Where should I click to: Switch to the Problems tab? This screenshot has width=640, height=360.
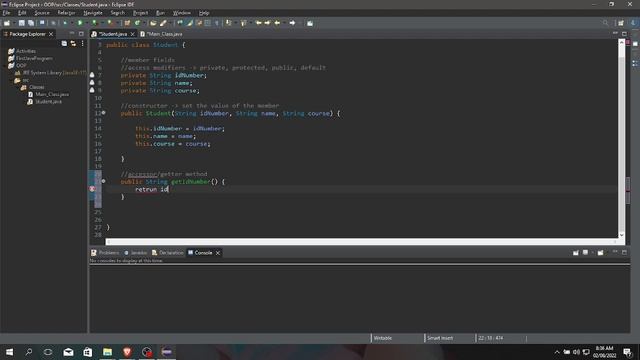point(105,253)
